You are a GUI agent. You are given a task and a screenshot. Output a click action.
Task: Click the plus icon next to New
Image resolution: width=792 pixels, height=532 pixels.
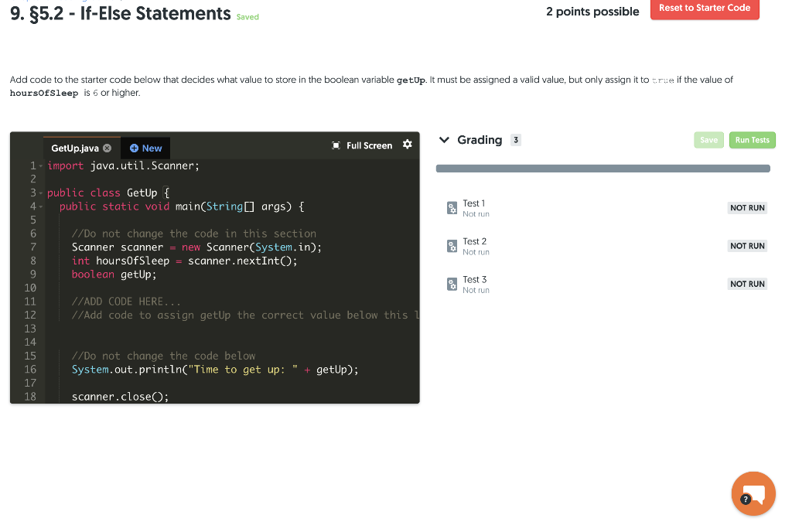point(134,148)
